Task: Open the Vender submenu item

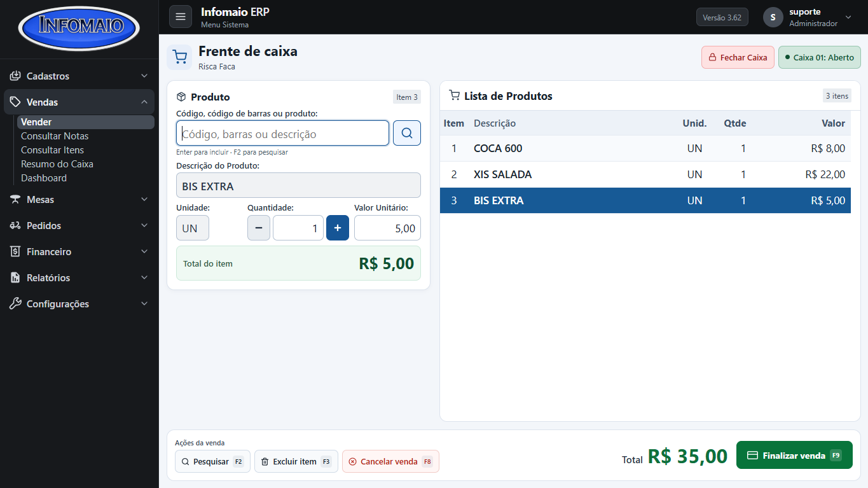Action: click(86, 122)
